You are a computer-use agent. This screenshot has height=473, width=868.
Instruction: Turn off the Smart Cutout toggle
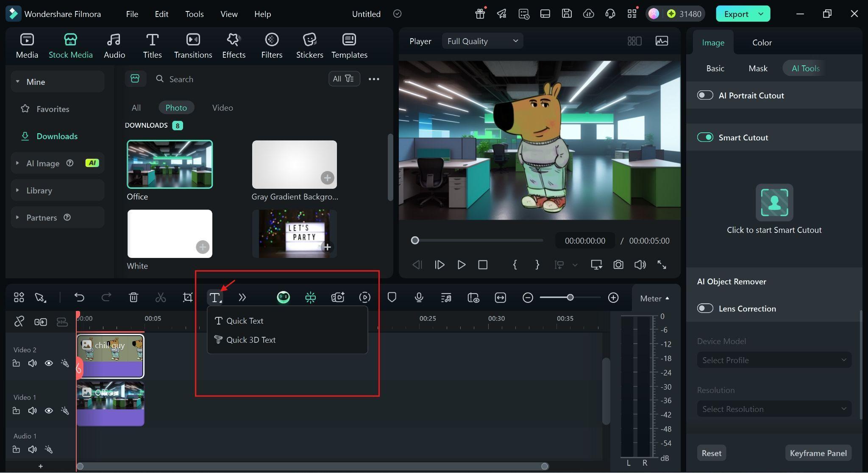point(705,137)
